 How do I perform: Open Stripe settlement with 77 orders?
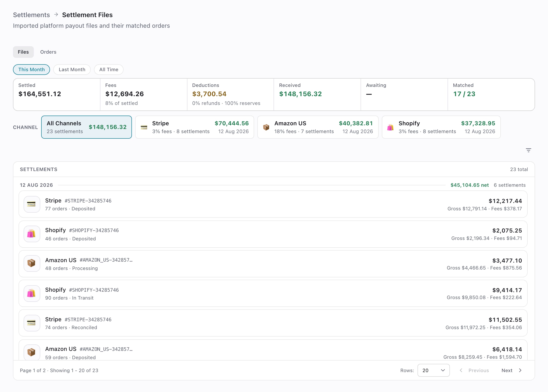point(273,204)
